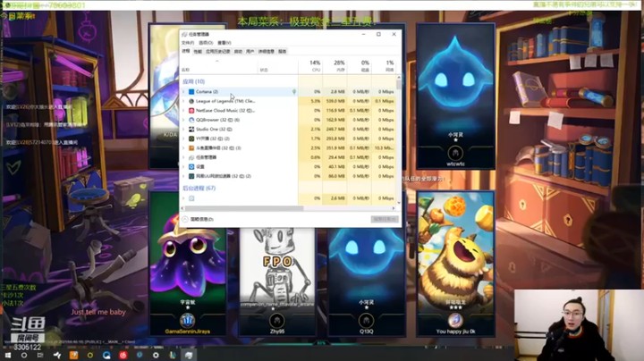Open the orange Douyu app on taskbar
Viewport: 644px width, 361px height.
pos(73,356)
